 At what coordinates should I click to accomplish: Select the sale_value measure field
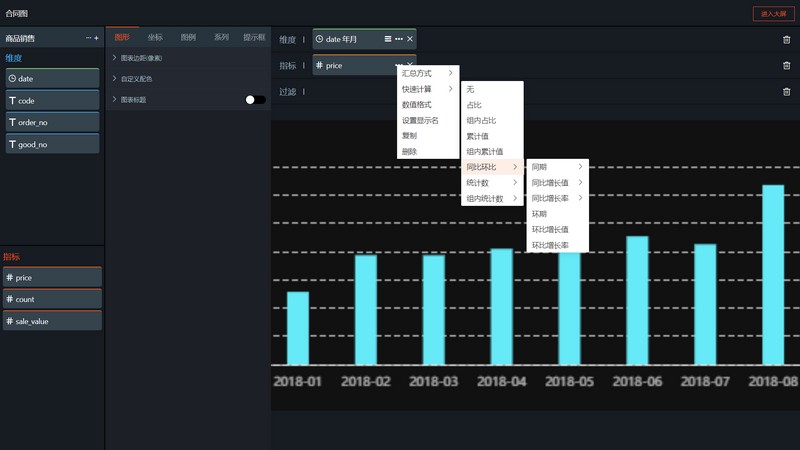(x=52, y=321)
